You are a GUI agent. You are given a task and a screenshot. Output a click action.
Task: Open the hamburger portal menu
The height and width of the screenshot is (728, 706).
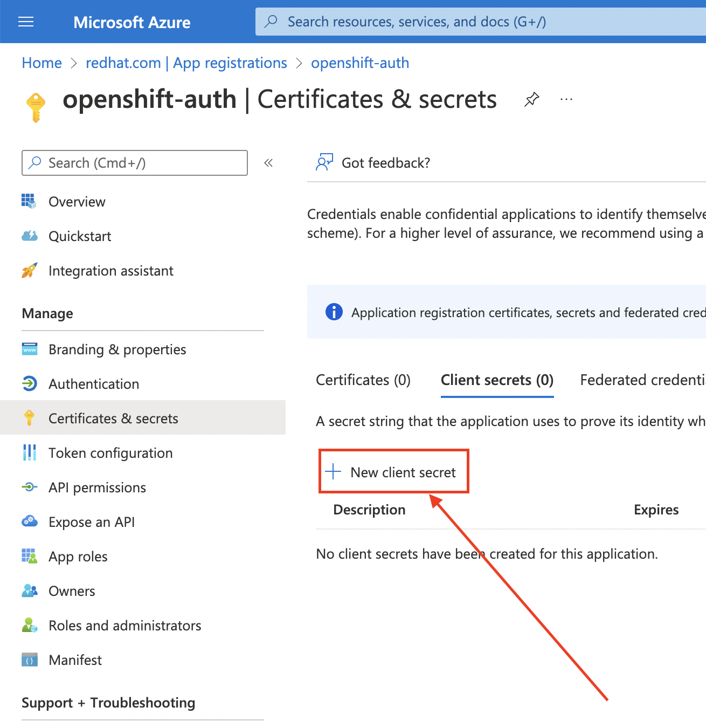click(26, 22)
